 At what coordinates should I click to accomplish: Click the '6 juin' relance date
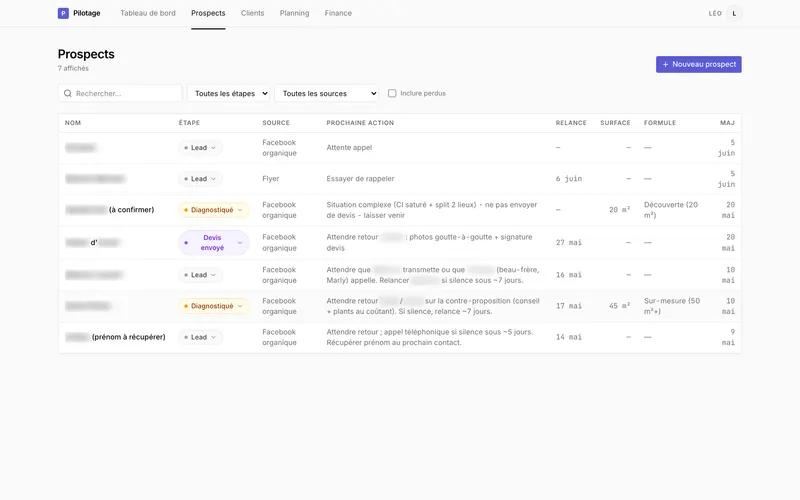[x=569, y=179]
